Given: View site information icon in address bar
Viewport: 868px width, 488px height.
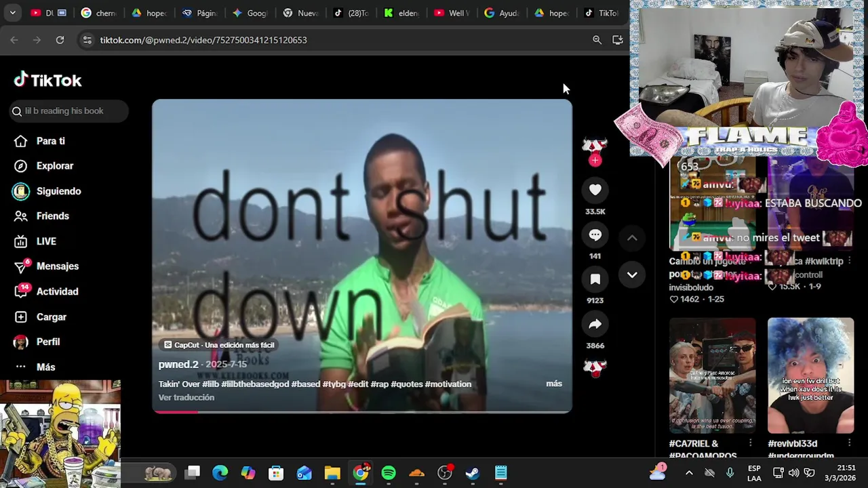Looking at the screenshot, I should click(87, 40).
